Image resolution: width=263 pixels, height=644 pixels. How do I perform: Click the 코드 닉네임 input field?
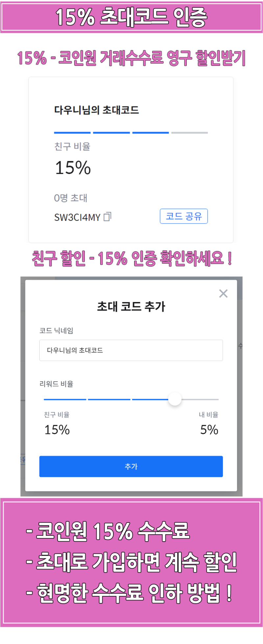pos(131,350)
